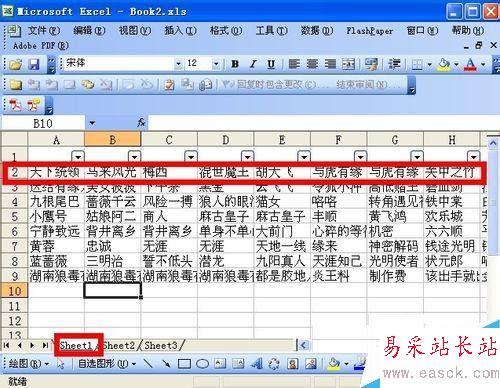Toggle Align Left
The image size is (500, 388).
[294, 63]
